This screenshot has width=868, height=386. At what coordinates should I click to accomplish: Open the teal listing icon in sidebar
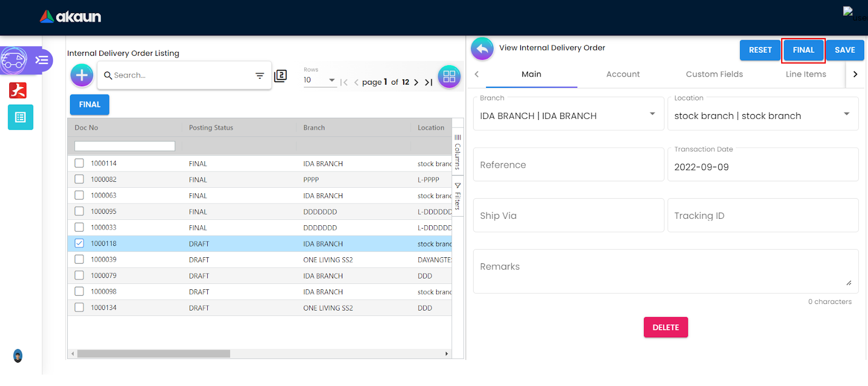tap(21, 117)
